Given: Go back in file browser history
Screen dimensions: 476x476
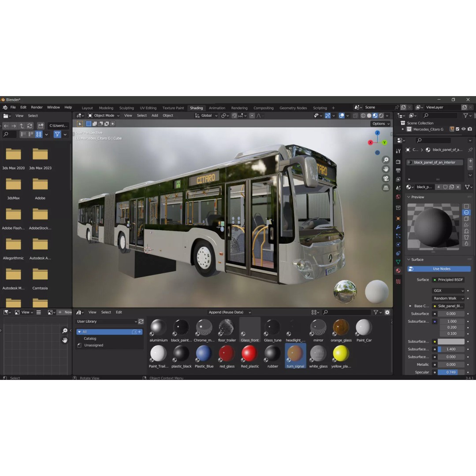Looking at the screenshot, I should [6, 126].
